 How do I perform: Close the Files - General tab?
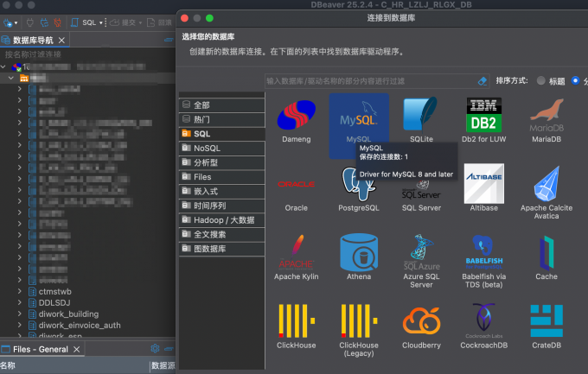pos(76,349)
